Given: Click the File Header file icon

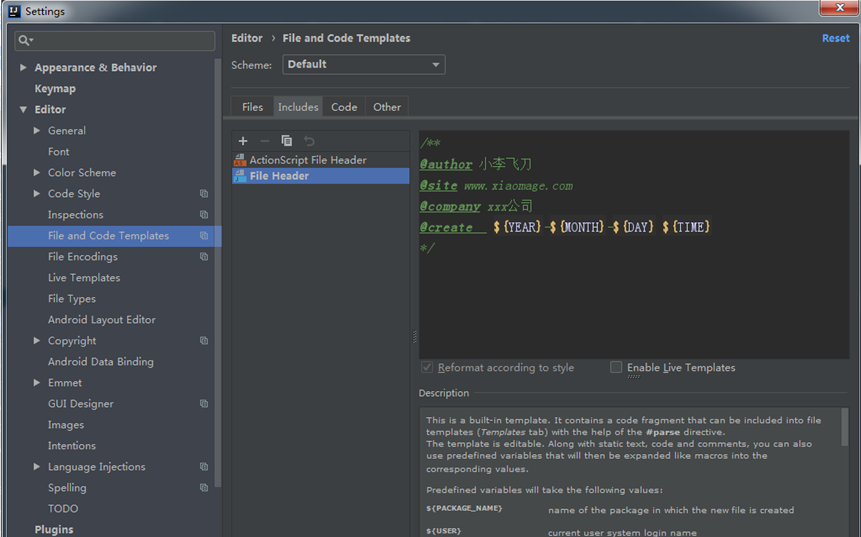Looking at the screenshot, I should click(x=240, y=176).
